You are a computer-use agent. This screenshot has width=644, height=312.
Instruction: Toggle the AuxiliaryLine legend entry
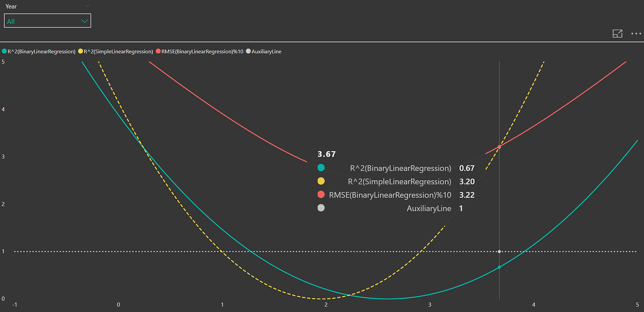[266, 51]
